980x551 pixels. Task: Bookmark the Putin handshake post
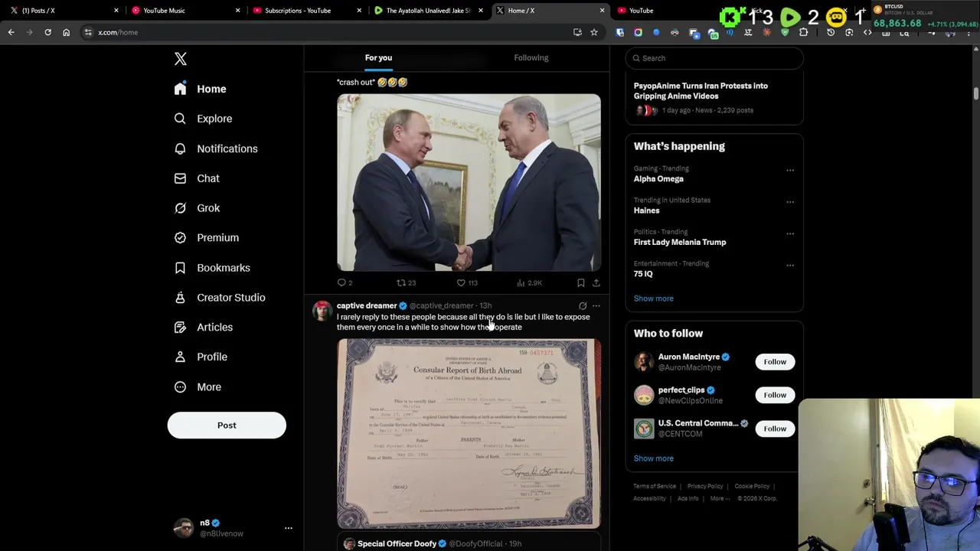(581, 283)
